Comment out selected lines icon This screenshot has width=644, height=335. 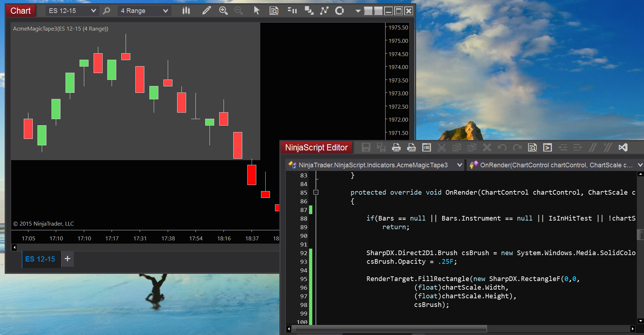coord(593,148)
